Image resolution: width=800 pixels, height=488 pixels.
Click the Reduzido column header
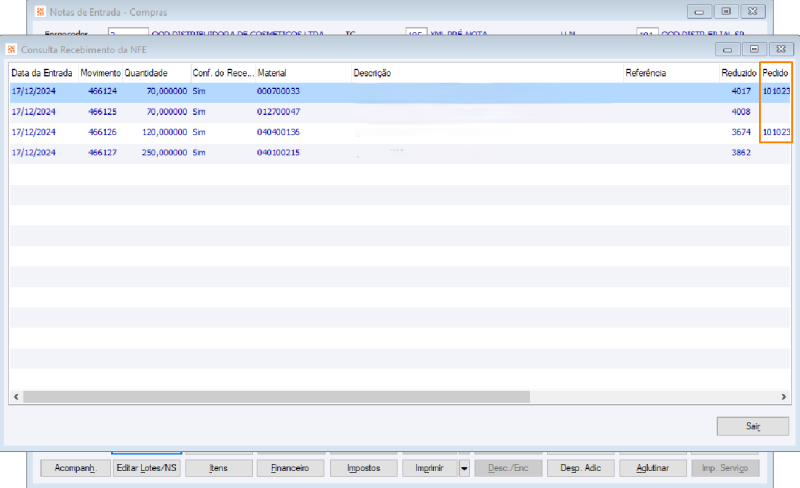739,73
